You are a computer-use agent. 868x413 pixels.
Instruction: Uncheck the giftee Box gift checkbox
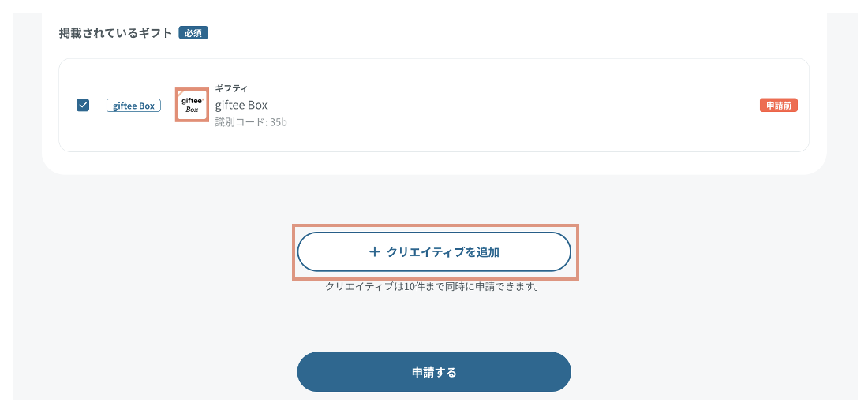pyautogui.click(x=83, y=105)
